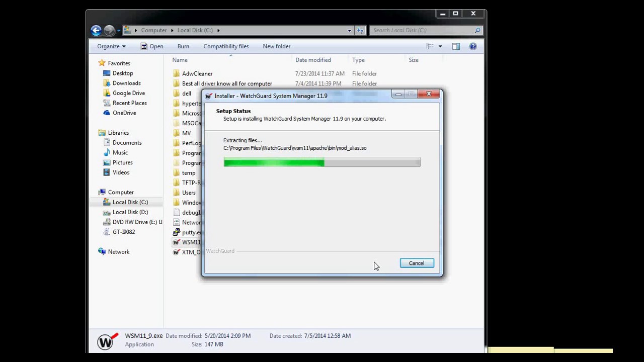Click the Forward navigation arrow in Explorer
Screen dimensions: 644x362
[109, 30]
